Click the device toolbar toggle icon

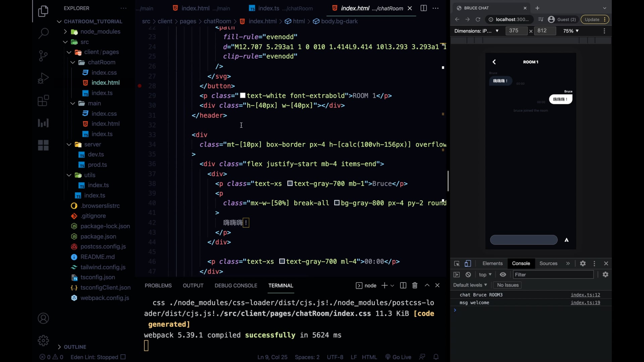[468, 263]
